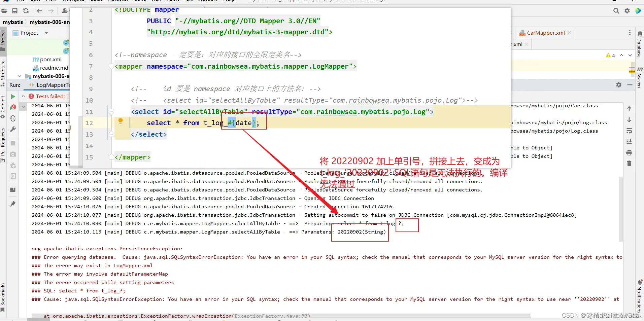Image resolution: width=644 pixels, height=321 pixels.
Task: Open the Maven tool window
Action: [x=640, y=77]
